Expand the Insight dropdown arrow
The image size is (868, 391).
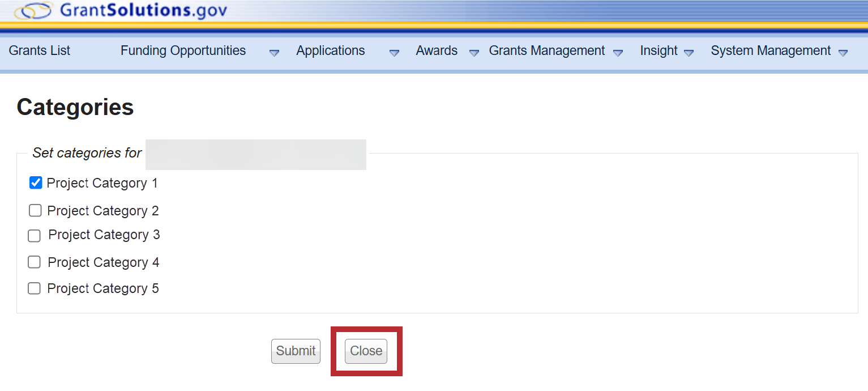coord(689,53)
